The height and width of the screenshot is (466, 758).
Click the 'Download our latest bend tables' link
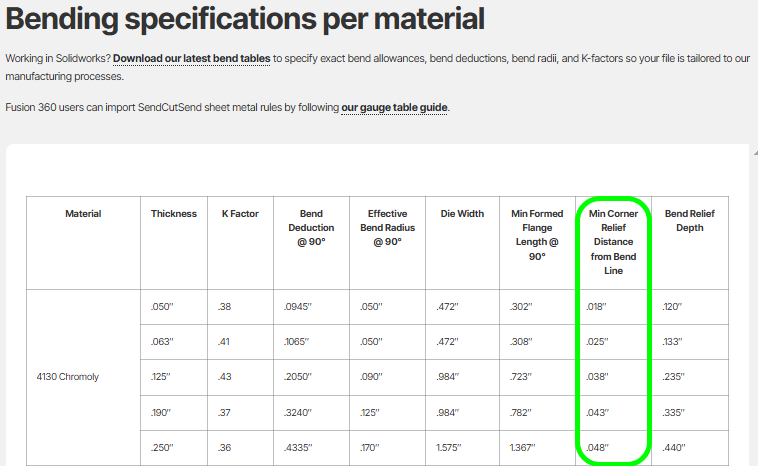191,59
